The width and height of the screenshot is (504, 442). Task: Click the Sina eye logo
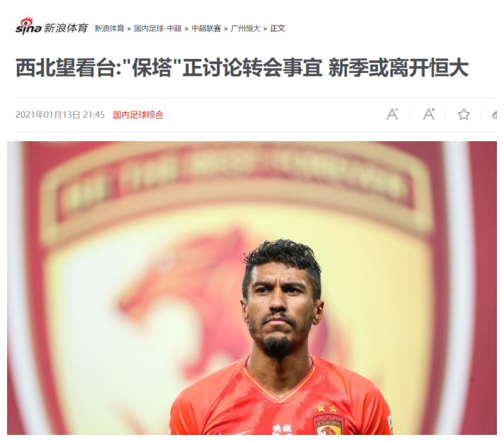28,26
